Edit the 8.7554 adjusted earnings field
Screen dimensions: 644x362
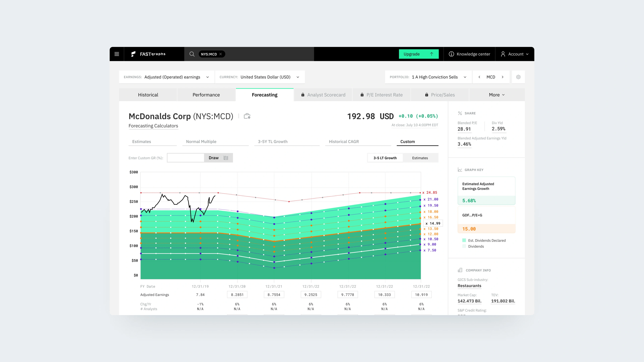click(x=274, y=295)
